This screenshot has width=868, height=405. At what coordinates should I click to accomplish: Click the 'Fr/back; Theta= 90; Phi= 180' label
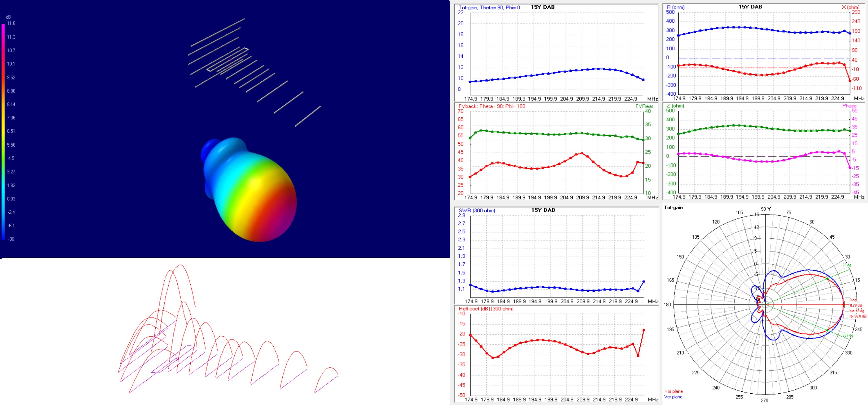click(492, 106)
